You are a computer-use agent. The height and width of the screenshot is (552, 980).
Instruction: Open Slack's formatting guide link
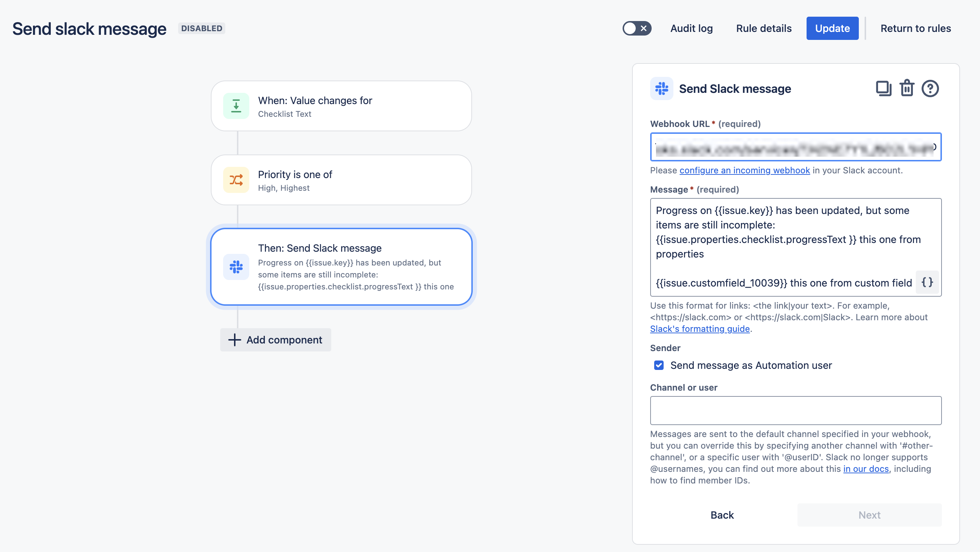click(700, 329)
